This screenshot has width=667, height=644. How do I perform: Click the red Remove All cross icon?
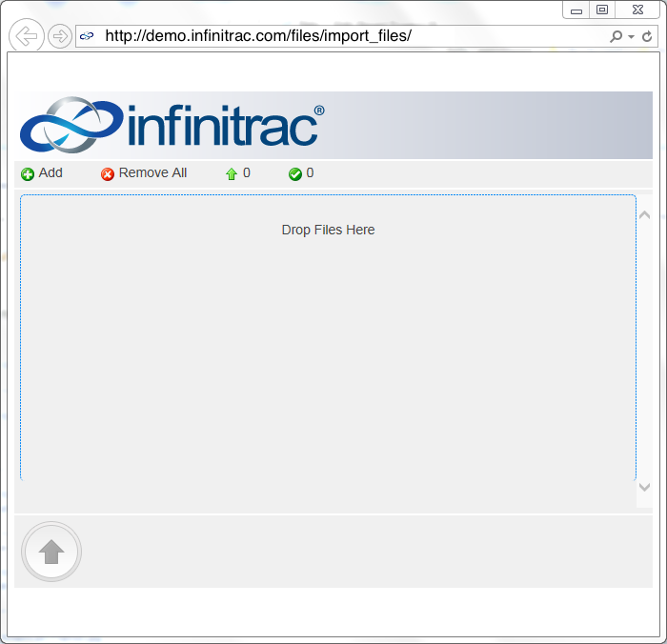tap(108, 174)
